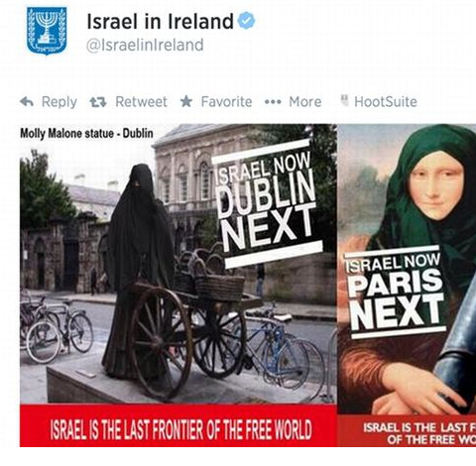Click the HootSuite owl icon

coord(344,101)
